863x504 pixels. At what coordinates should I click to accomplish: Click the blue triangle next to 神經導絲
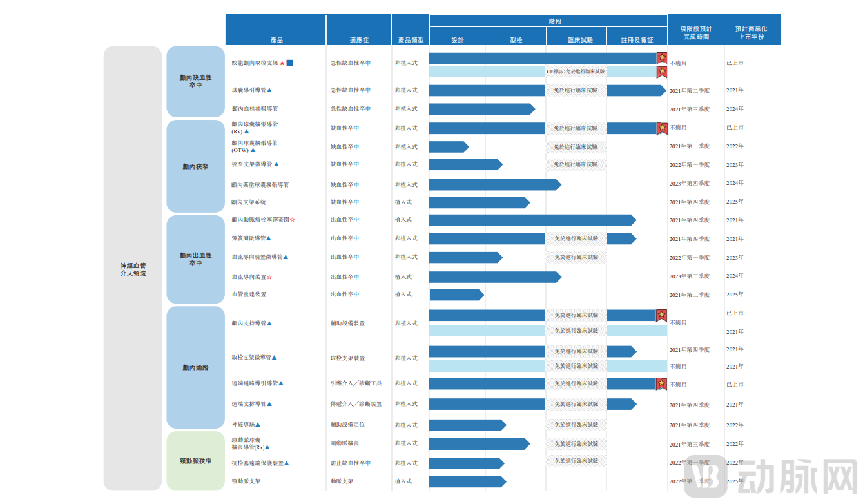pos(258,425)
